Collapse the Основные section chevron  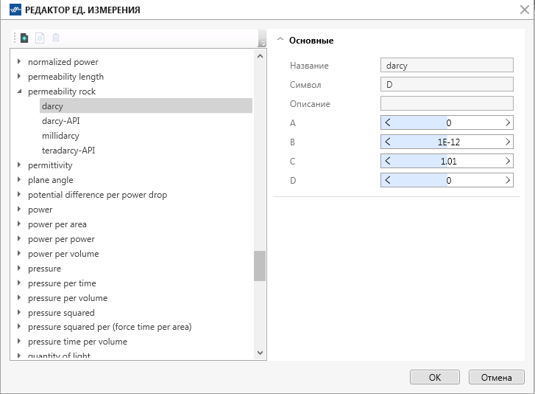click(x=280, y=40)
